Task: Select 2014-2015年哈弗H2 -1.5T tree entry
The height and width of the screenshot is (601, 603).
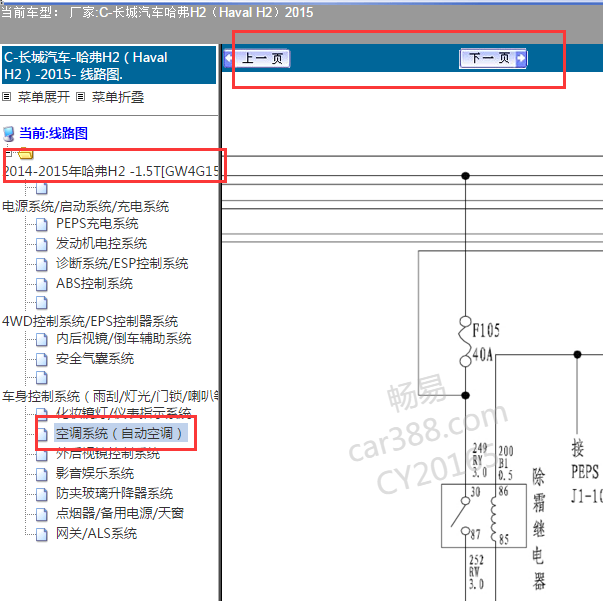Action: point(112,171)
